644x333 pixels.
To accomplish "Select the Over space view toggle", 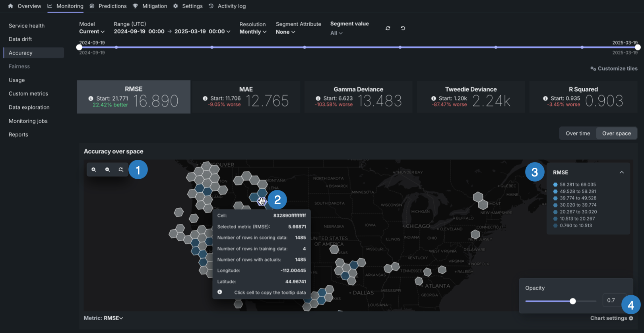I will [x=616, y=134].
